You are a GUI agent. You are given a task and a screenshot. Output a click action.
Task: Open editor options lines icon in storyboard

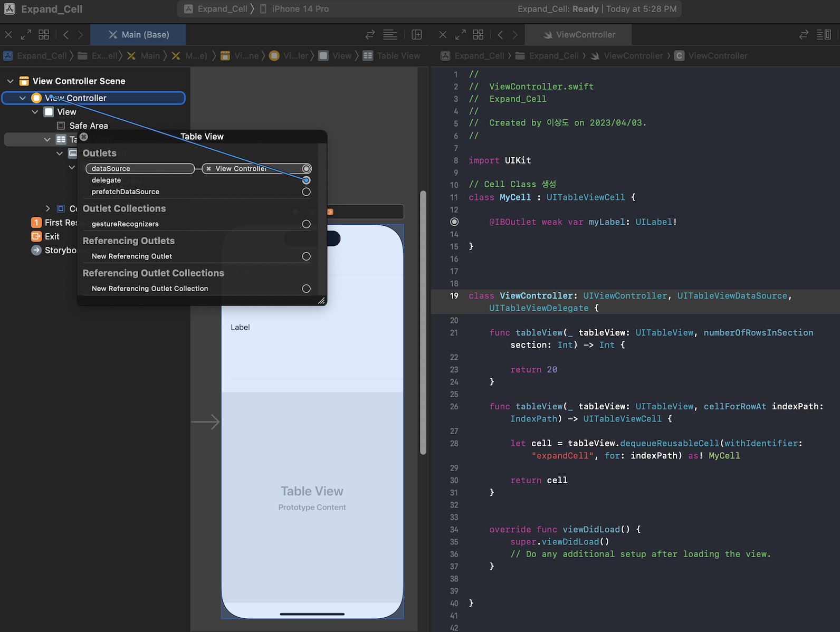[x=390, y=35]
